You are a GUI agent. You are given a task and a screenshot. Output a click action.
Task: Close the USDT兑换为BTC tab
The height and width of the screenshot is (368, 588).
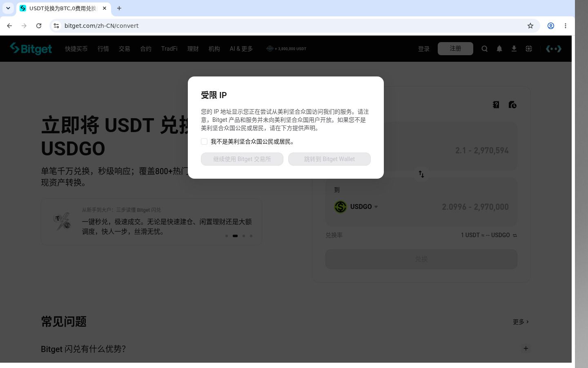point(105,8)
